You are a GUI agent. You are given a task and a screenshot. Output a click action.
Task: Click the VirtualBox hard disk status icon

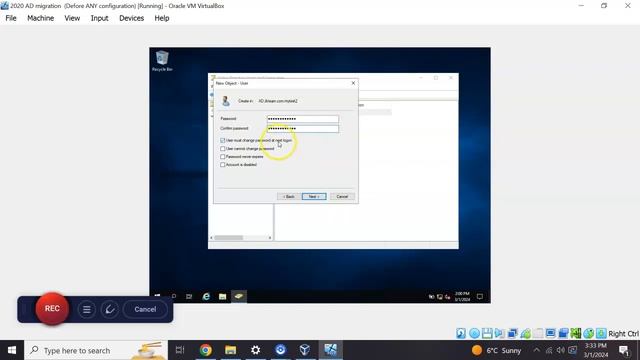[461, 333]
